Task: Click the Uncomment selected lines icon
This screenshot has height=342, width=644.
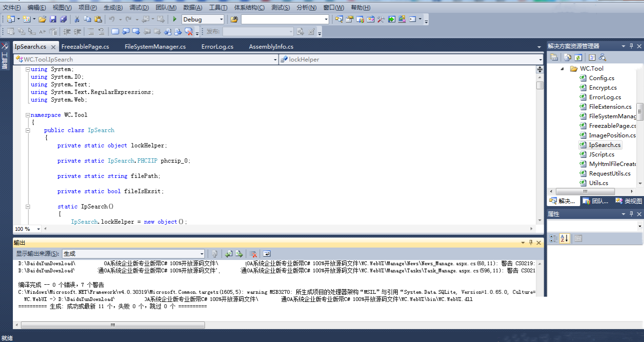Action: click(101, 31)
